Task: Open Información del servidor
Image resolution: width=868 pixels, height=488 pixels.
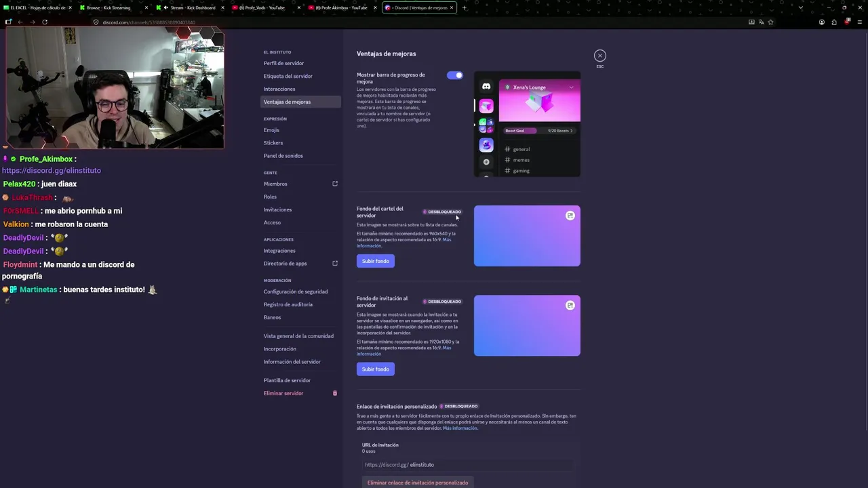Action: tap(300, 362)
